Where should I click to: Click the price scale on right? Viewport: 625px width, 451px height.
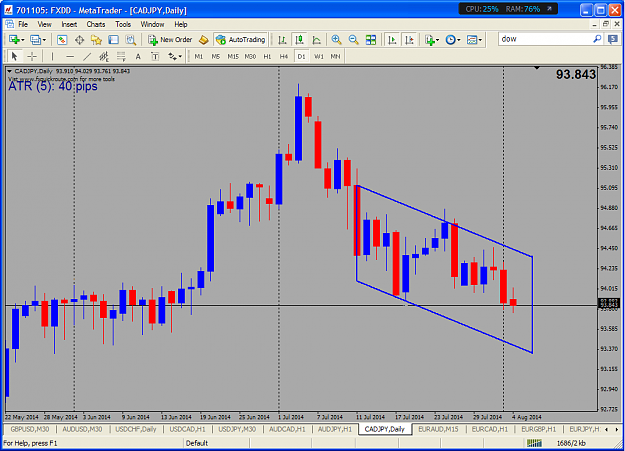point(609,238)
